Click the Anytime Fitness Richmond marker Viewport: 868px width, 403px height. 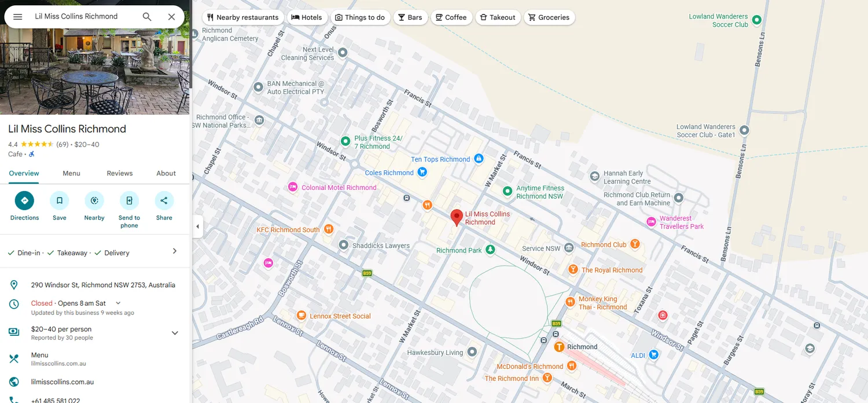(x=507, y=190)
